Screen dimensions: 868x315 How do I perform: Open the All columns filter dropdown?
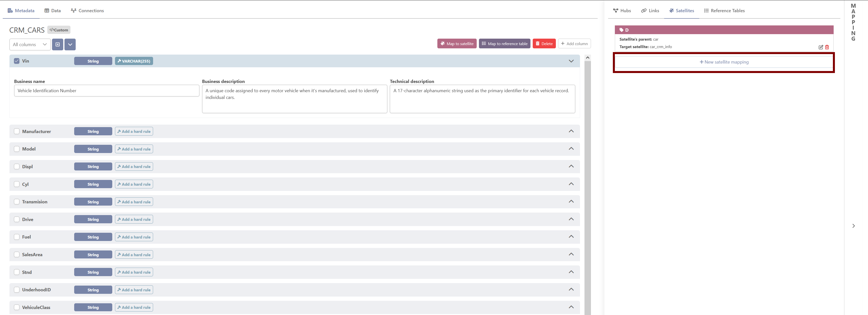click(x=30, y=44)
